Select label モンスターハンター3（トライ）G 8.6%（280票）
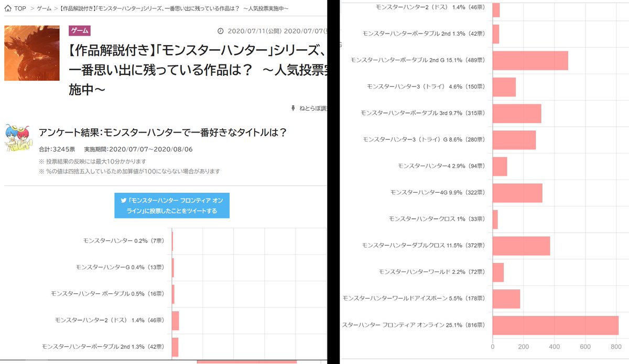Image resolution: width=629 pixels, height=364 pixels. 425,139
